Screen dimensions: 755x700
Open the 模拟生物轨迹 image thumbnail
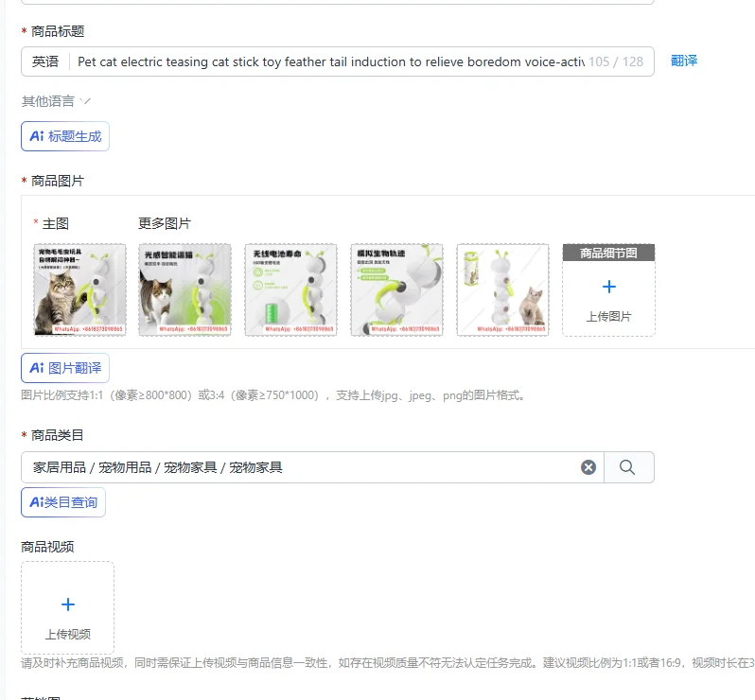396,289
